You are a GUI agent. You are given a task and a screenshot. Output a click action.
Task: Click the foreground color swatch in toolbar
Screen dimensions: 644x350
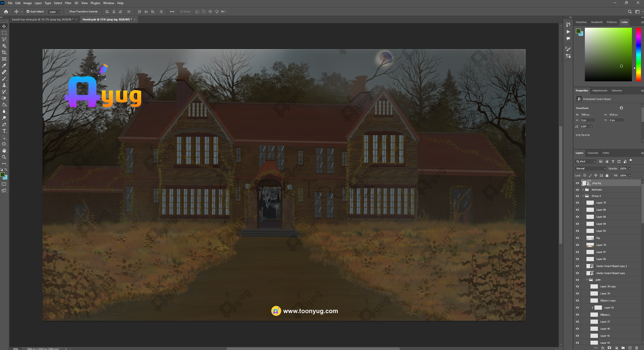point(2,175)
